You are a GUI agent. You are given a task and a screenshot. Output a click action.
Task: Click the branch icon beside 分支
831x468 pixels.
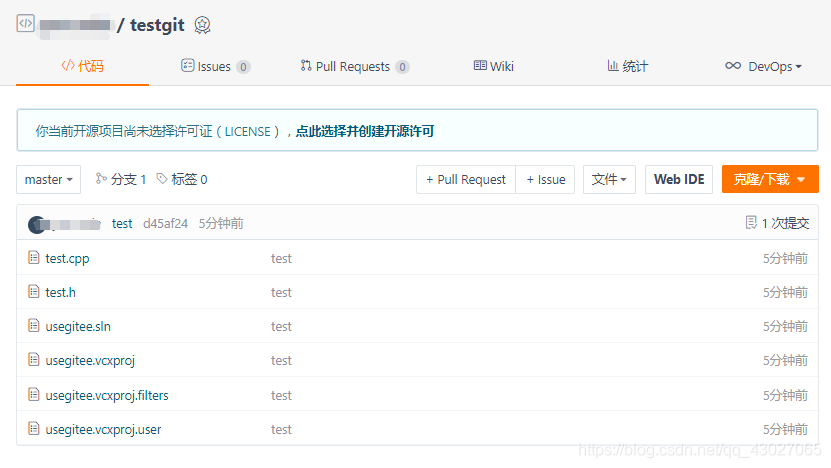point(101,179)
